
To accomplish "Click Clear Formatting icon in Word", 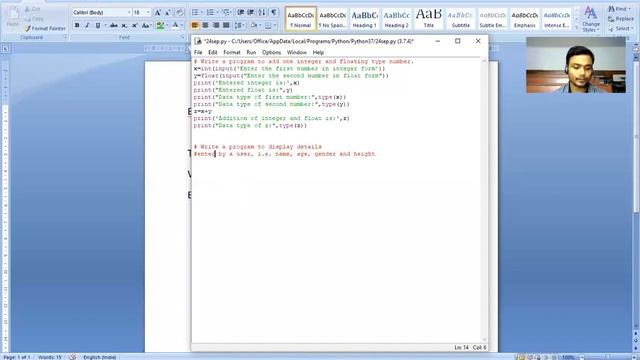I will pos(180,13).
